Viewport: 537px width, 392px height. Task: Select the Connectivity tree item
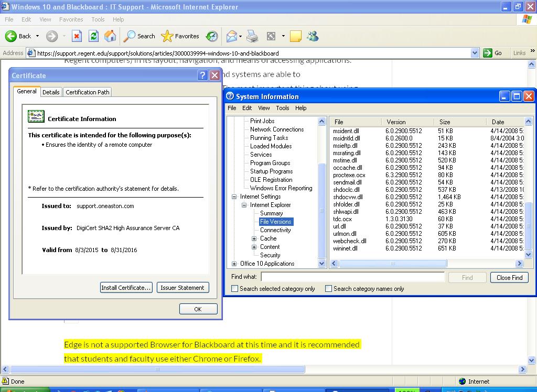pos(275,230)
